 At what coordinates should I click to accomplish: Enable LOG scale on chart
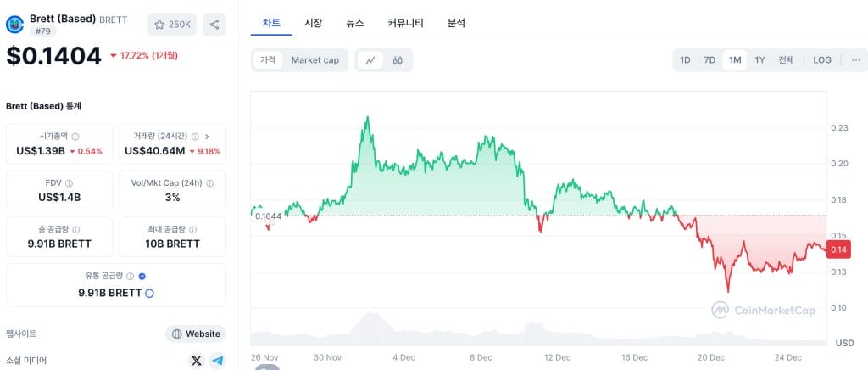[822, 60]
